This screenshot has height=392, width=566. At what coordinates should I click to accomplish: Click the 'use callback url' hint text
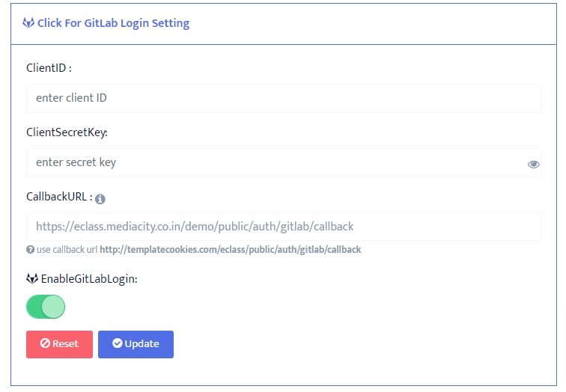[67, 249]
